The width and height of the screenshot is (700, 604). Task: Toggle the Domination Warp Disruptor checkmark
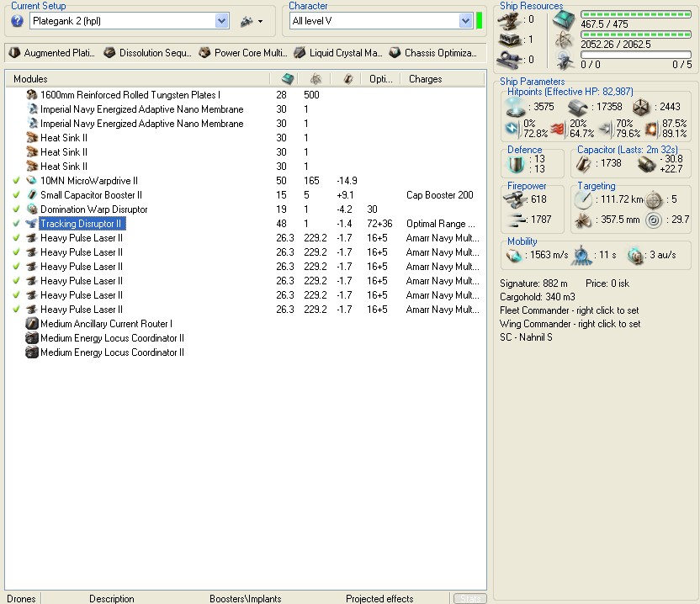point(16,209)
